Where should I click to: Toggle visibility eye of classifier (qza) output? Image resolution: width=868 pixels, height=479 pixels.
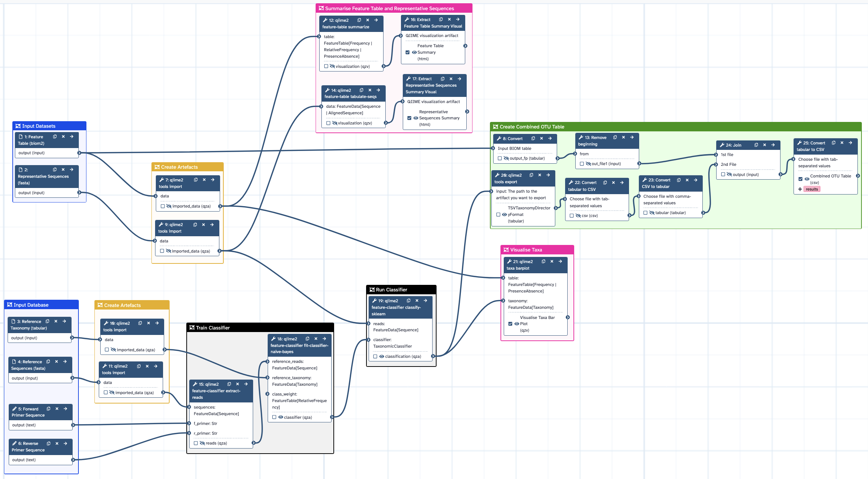pyautogui.click(x=281, y=417)
